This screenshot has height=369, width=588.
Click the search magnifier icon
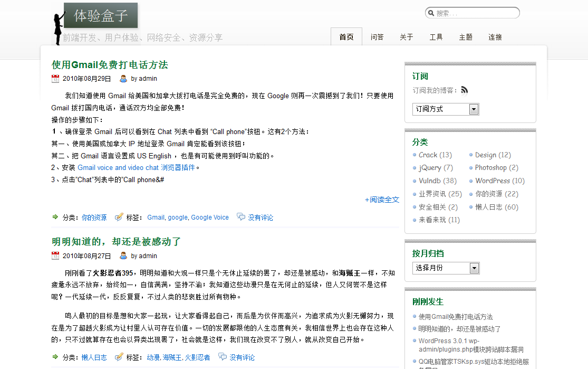tap(431, 13)
